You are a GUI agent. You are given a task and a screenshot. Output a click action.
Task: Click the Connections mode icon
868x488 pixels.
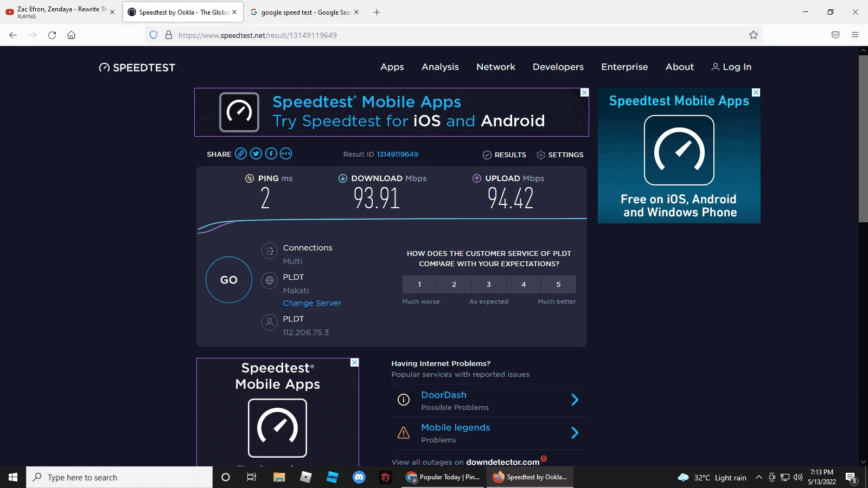tap(270, 251)
